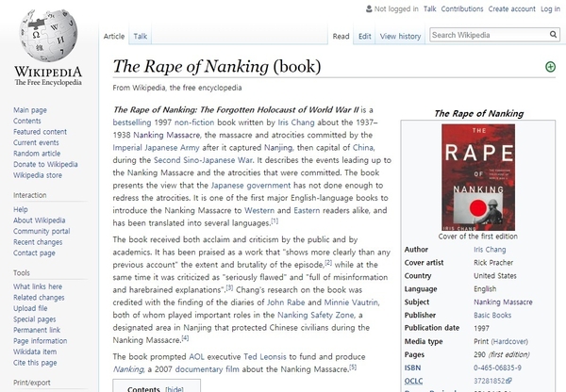Open Special pages
566x392 pixels.
coord(35,319)
